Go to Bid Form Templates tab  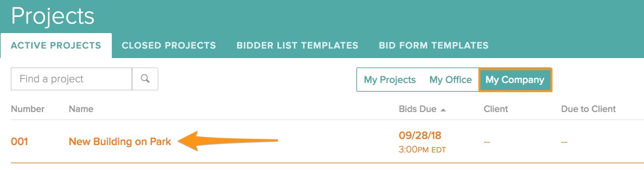pos(433,46)
